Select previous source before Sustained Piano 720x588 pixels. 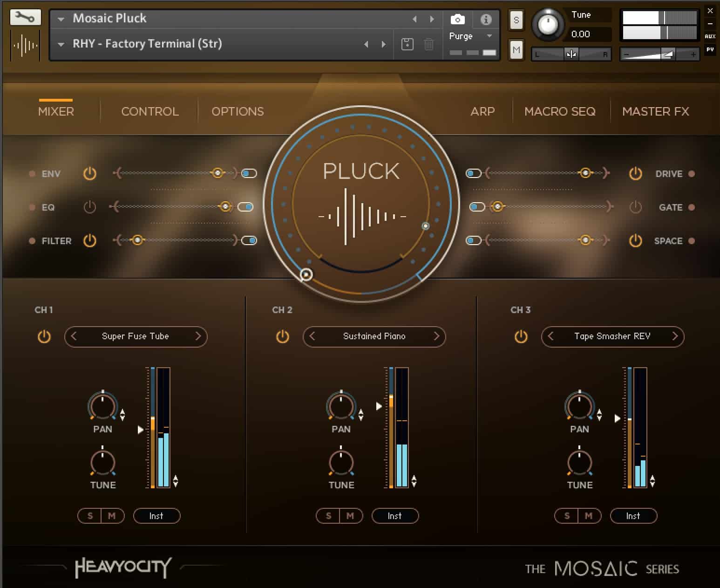pos(312,336)
